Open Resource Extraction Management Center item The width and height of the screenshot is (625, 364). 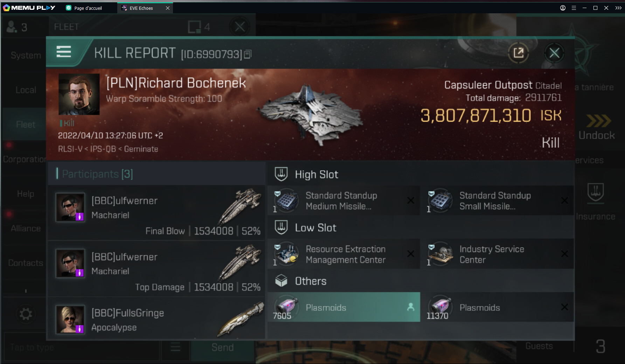[x=343, y=254]
